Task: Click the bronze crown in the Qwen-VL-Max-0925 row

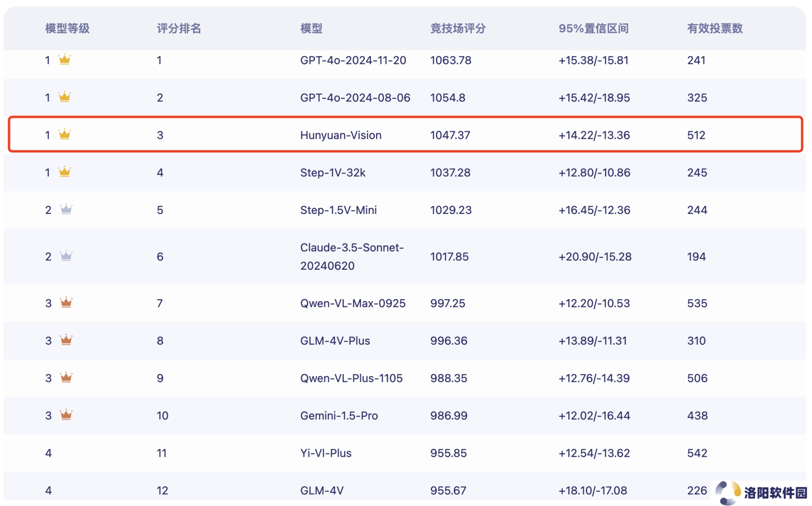Action: pyautogui.click(x=66, y=303)
